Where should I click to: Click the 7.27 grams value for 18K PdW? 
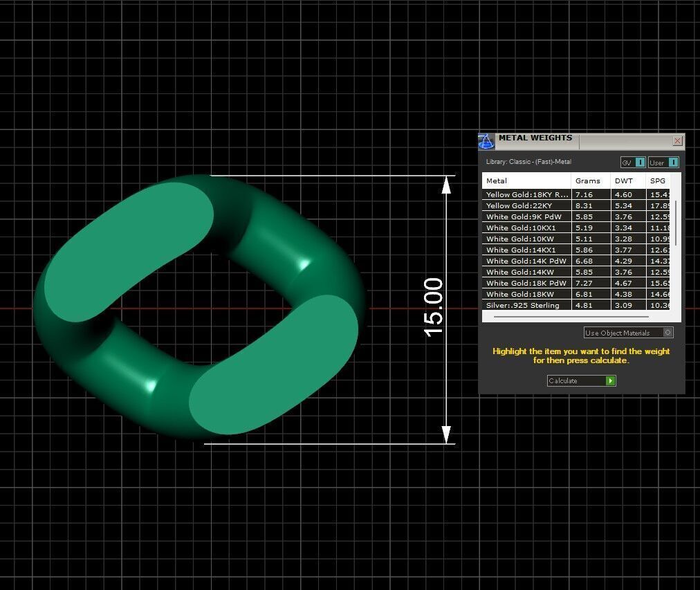point(584,283)
